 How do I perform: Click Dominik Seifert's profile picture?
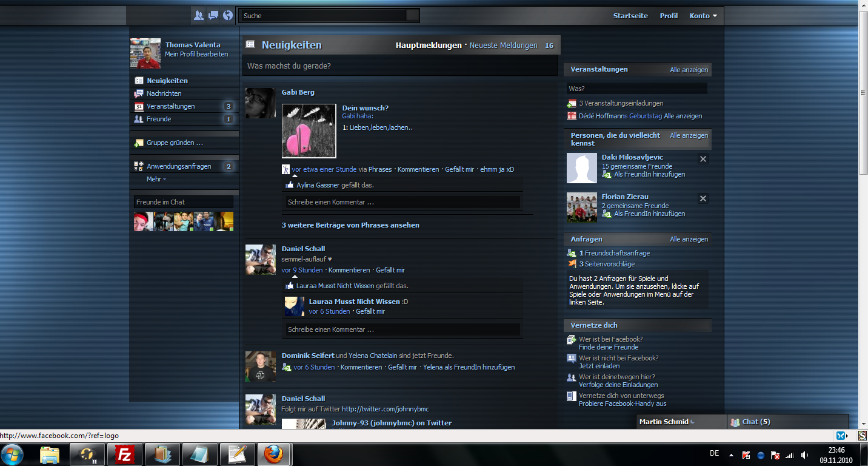[261, 366]
